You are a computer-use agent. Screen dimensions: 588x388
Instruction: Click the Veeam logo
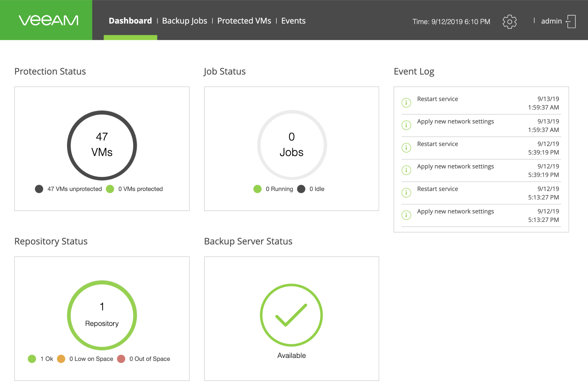pyautogui.click(x=49, y=20)
